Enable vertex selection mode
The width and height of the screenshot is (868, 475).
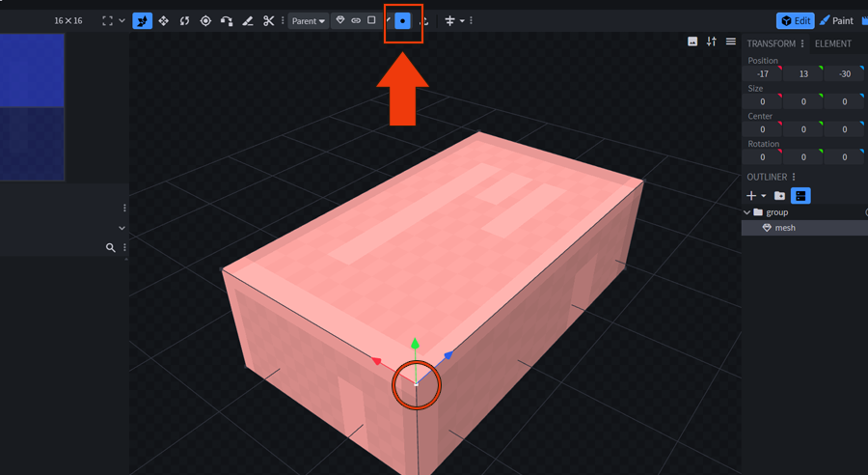[x=402, y=20]
